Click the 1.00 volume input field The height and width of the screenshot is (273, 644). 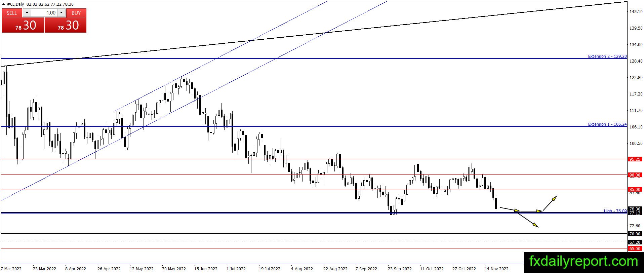tap(44, 13)
